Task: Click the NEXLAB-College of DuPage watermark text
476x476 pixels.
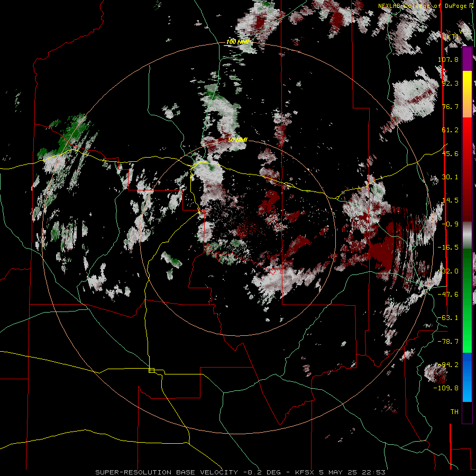Action: pos(426,6)
